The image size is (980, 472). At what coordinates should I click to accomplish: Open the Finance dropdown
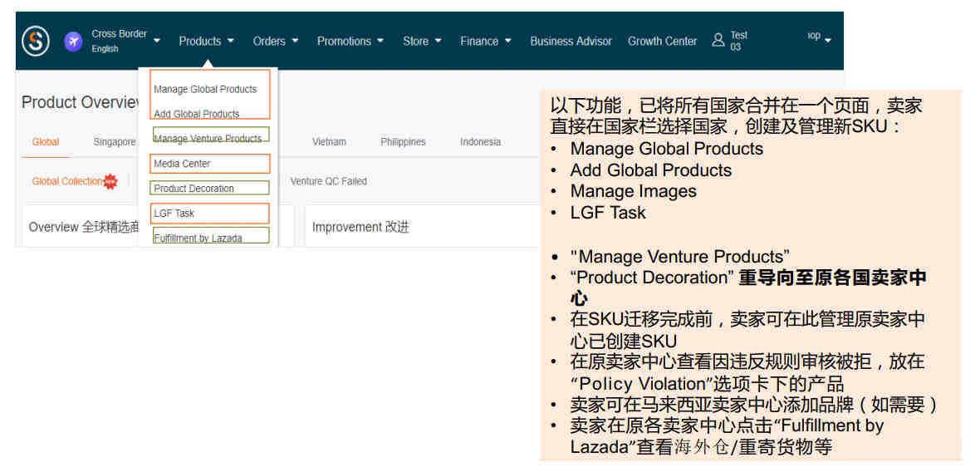click(485, 41)
